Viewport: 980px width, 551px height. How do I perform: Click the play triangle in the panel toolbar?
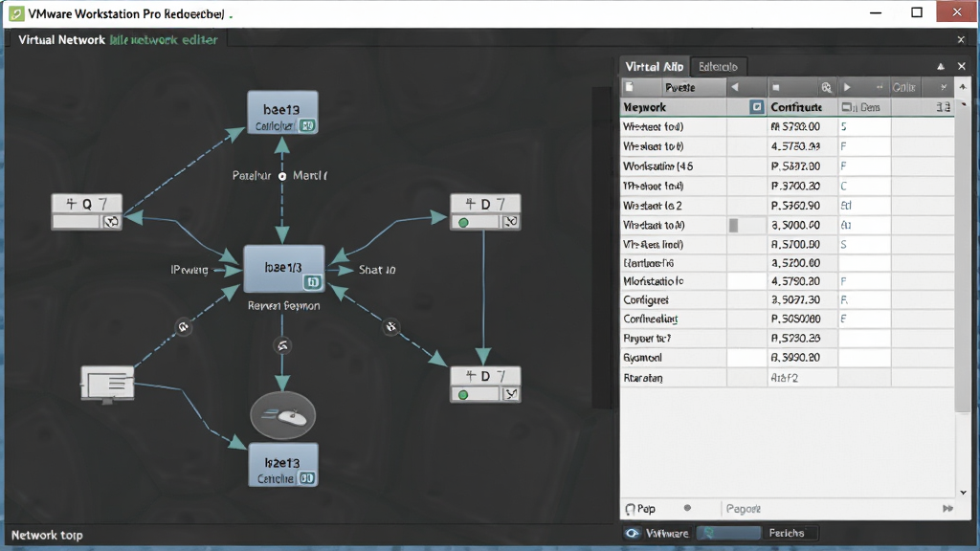848,87
